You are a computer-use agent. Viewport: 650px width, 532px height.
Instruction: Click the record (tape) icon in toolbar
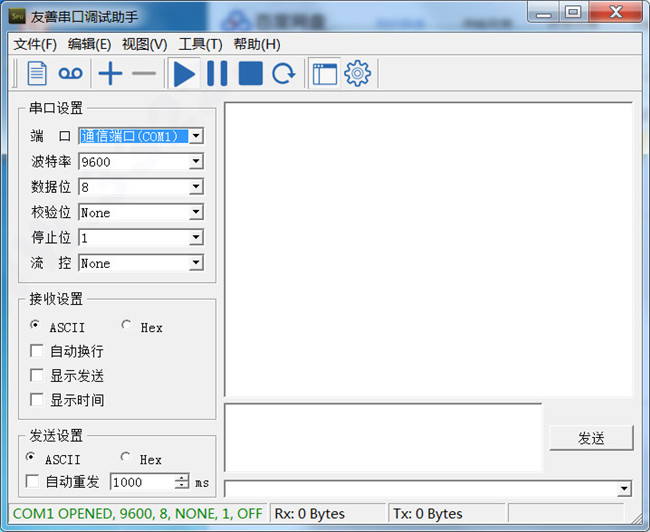click(70, 73)
